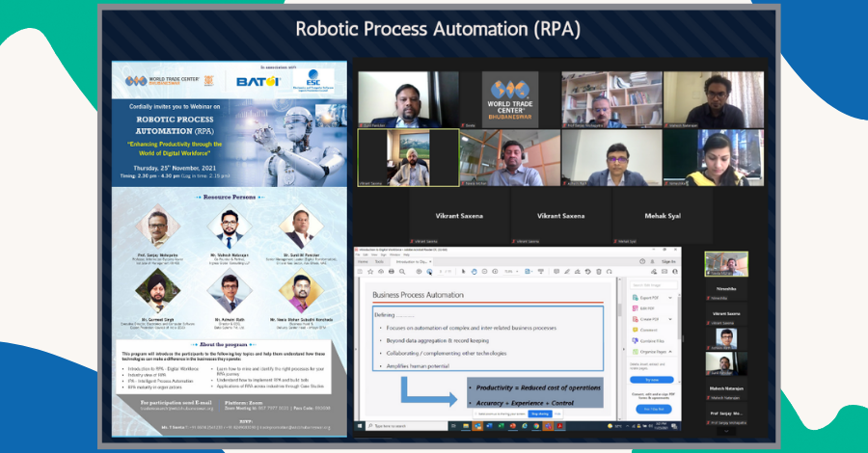The image size is (868, 453).
Task: Go to next page with down arrow icon
Action: [x=429, y=272]
